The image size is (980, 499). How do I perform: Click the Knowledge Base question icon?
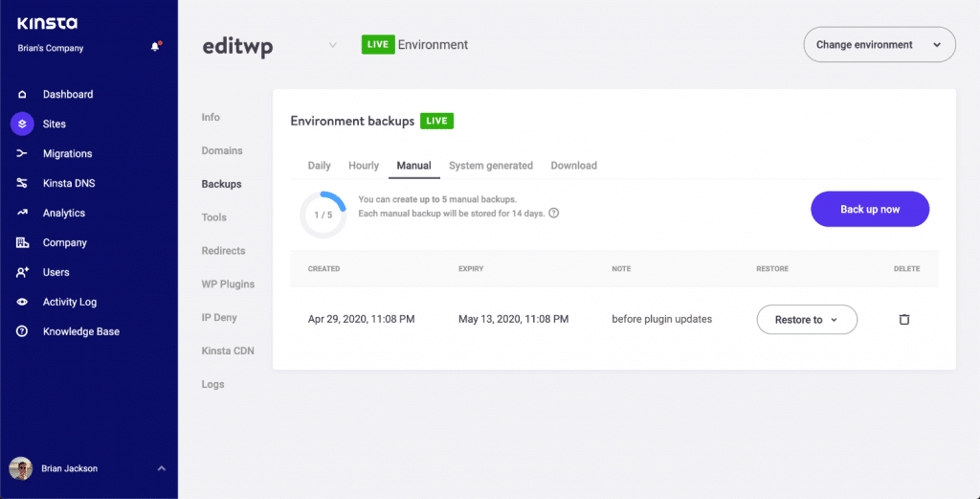coord(22,331)
